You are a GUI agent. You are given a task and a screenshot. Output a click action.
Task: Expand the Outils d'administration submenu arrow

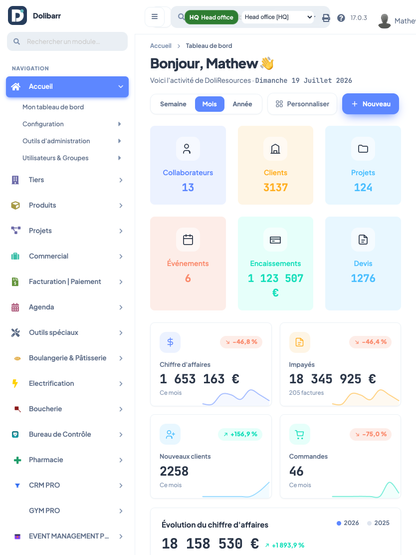click(119, 141)
